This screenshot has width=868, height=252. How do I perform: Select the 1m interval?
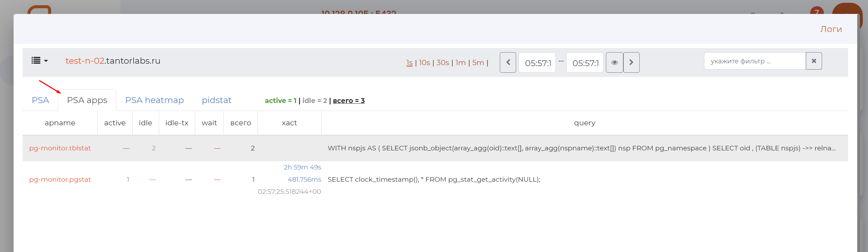(460, 63)
